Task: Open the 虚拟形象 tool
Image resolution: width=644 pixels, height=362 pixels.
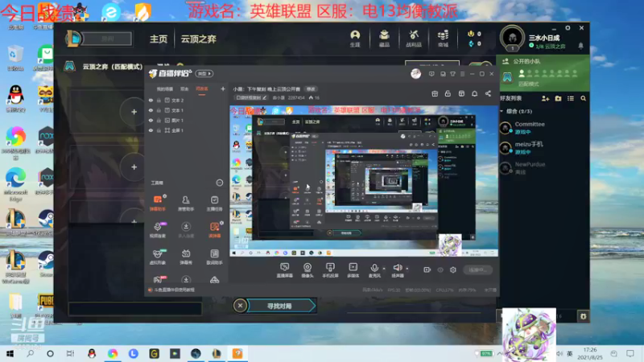Action: (157, 257)
